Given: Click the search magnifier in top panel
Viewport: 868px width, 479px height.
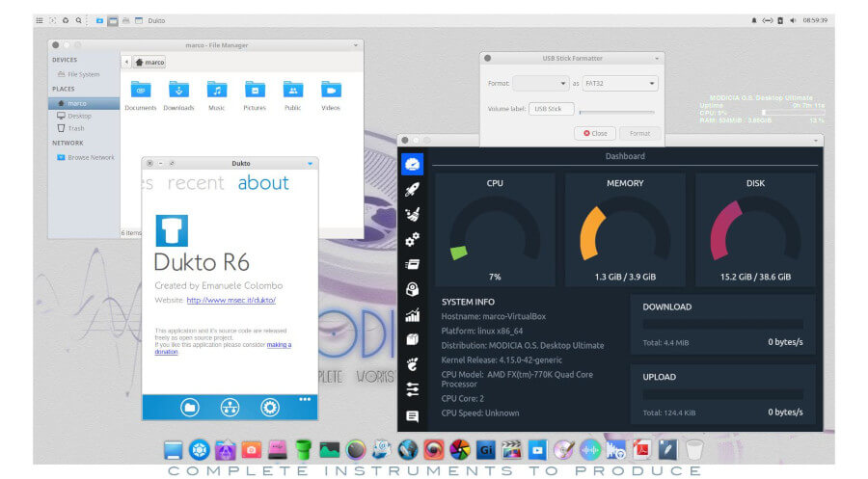Looking at the screenshot, I should coord(79,20).
